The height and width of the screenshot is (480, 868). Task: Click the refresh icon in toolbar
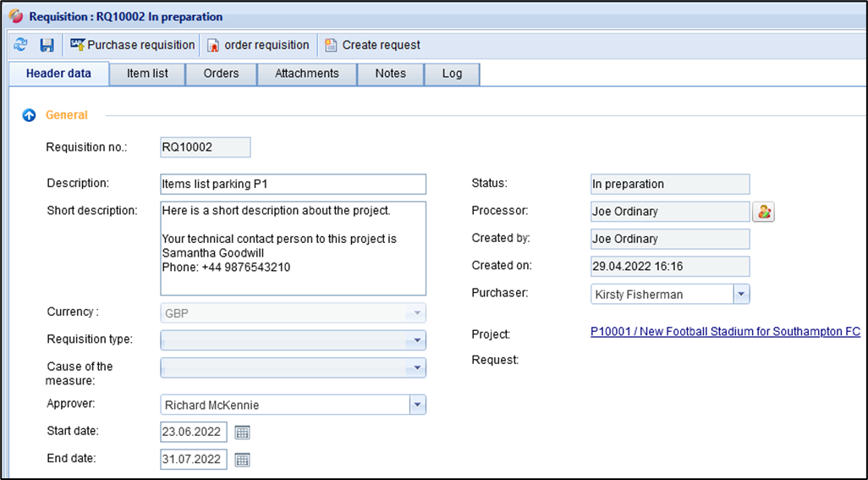click(x=20, y=45)
